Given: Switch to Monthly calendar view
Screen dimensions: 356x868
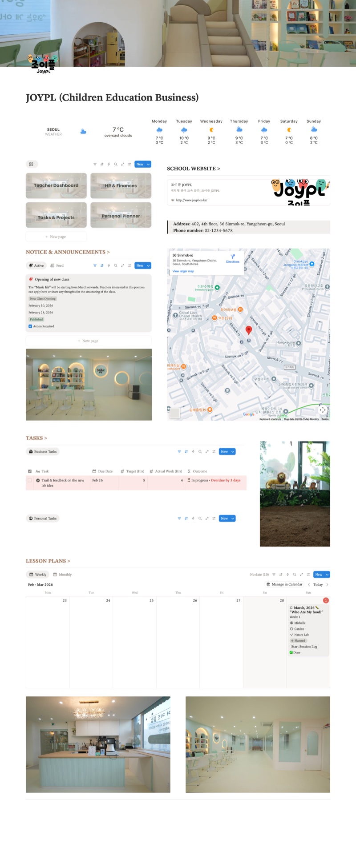Looking at the screenshot, I should point(62,575).
